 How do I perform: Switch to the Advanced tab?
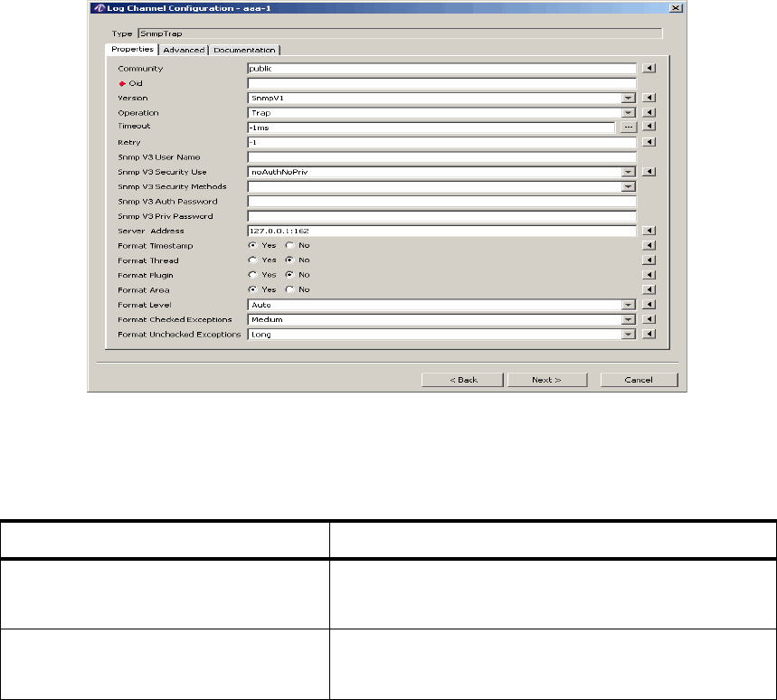click(x=184, y=50)
